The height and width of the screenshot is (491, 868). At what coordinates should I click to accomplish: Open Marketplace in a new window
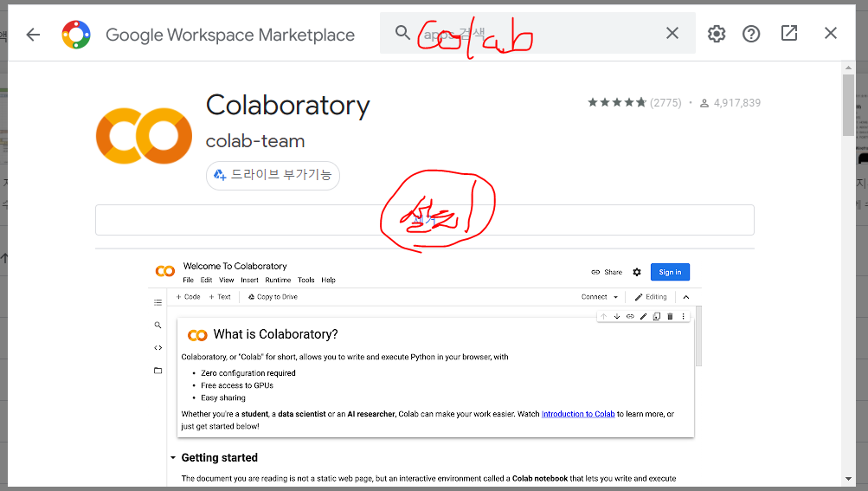click(x=789, y=33)
